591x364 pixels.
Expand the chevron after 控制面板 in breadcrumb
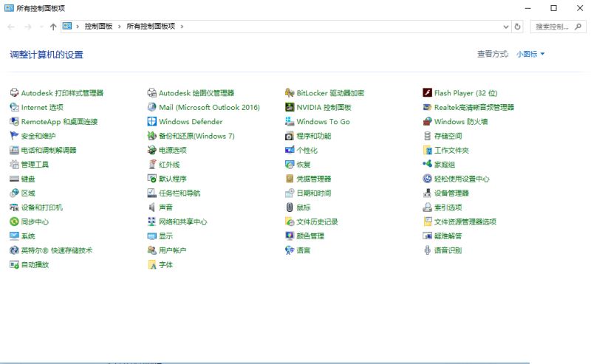coord(120,27)
